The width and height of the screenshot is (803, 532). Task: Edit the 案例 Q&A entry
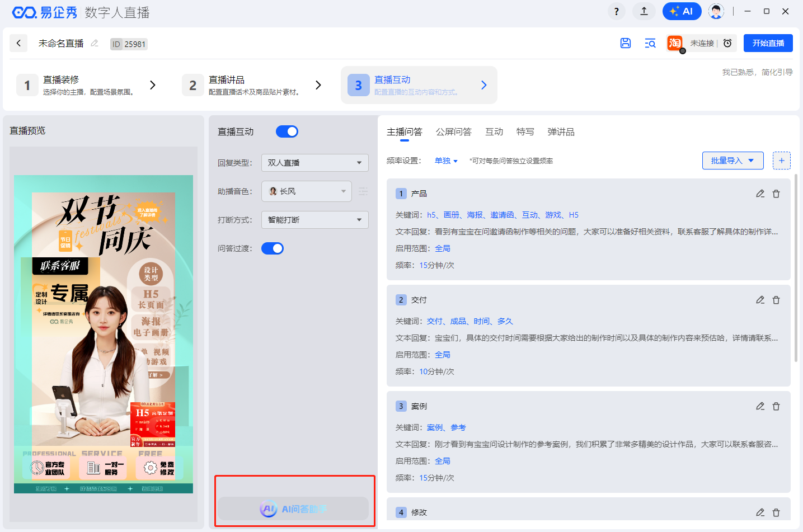760,406
